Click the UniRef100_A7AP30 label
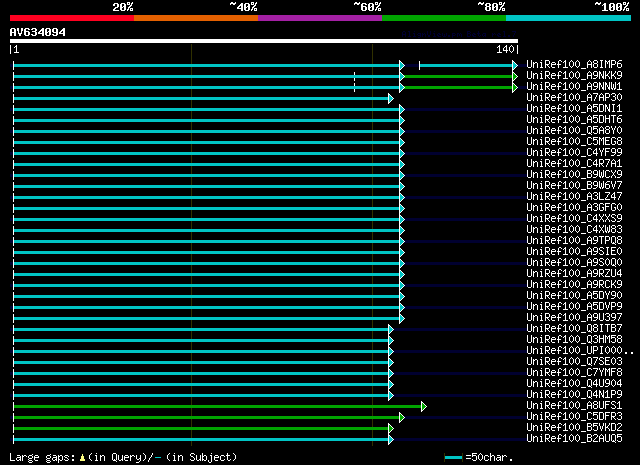Viewport: 640px width, 465px height. tap(574, 98)
